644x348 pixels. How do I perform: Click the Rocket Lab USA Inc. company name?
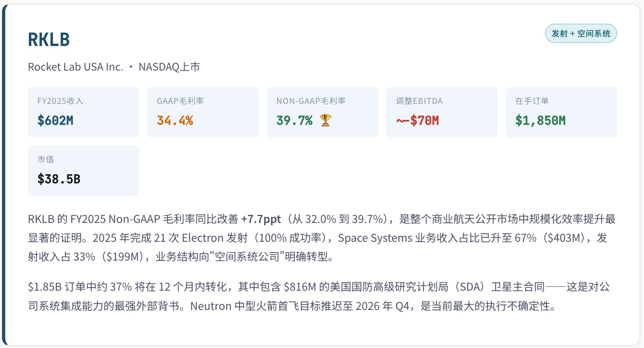[75, 67]
